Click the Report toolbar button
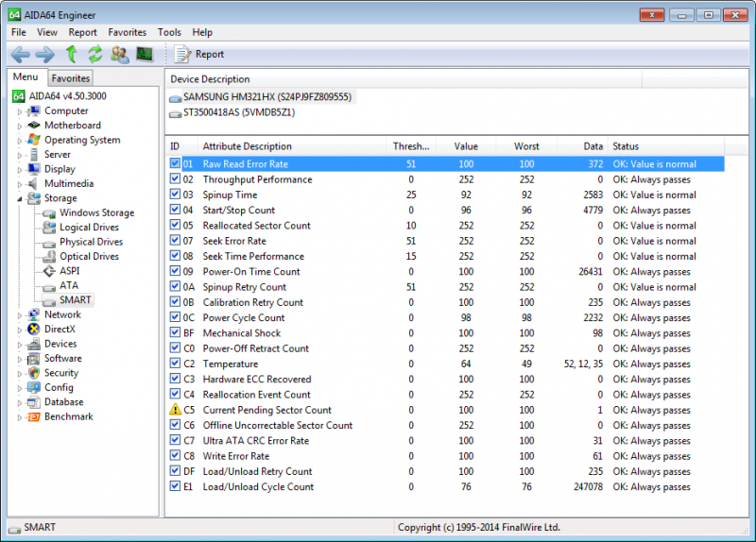This screenshot has width=756, height=542. [x=198, y=55]
